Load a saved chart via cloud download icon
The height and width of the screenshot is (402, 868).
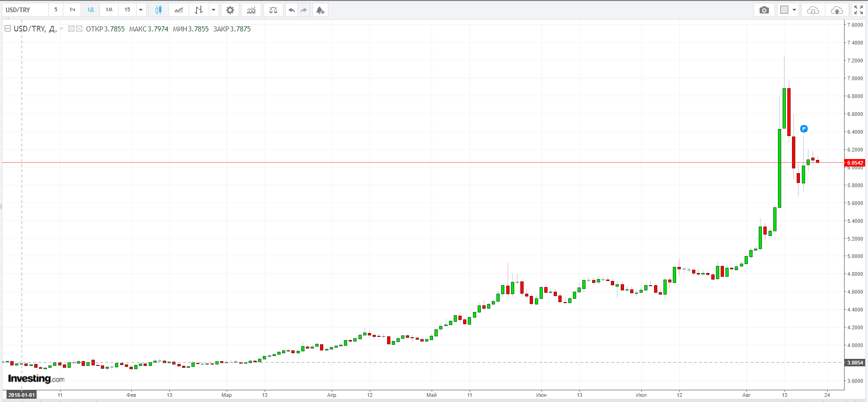pyautogui.click(x=813, y=10)
